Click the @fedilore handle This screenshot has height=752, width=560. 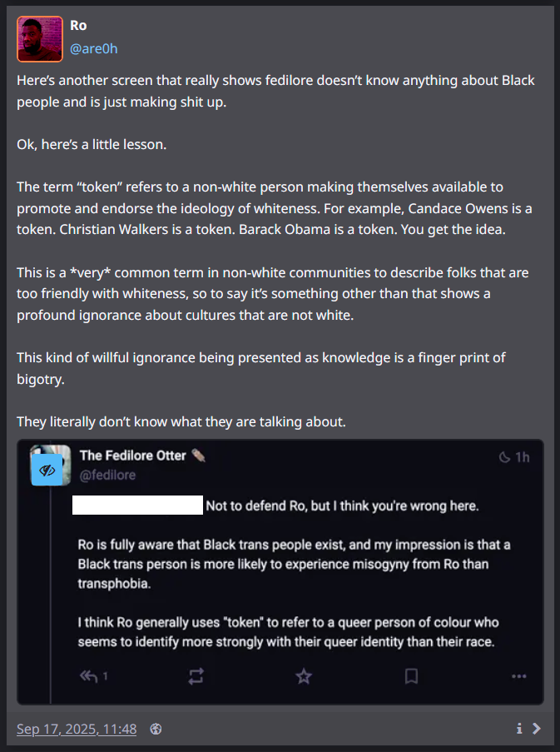click(107, 475)
